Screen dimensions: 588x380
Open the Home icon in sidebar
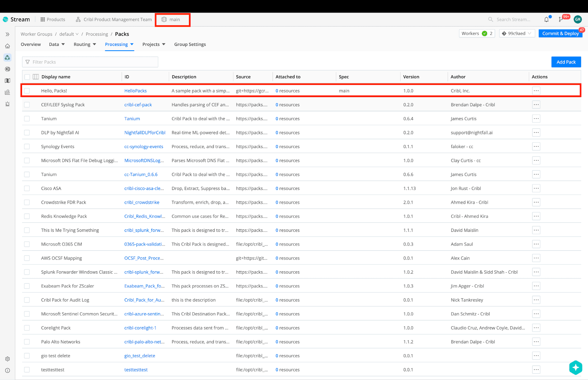tap(7, 46)
